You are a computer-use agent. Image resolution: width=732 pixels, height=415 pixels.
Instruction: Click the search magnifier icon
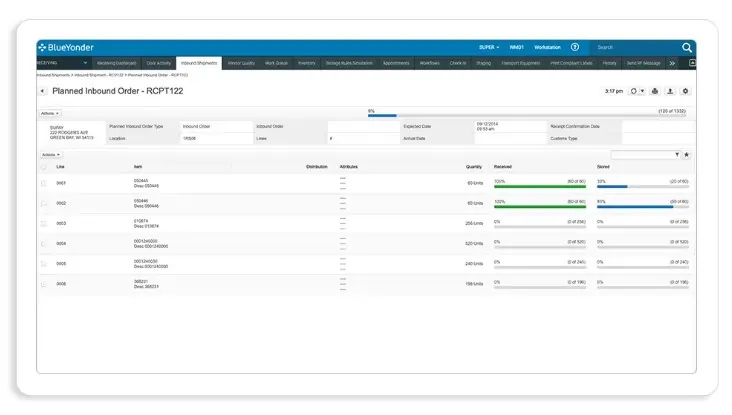[x=686, y=47]
